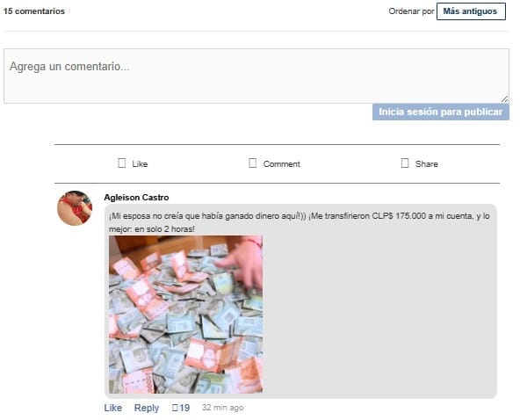
Task: Open Agleison Castro's profile picture
Action: point(75,208)
